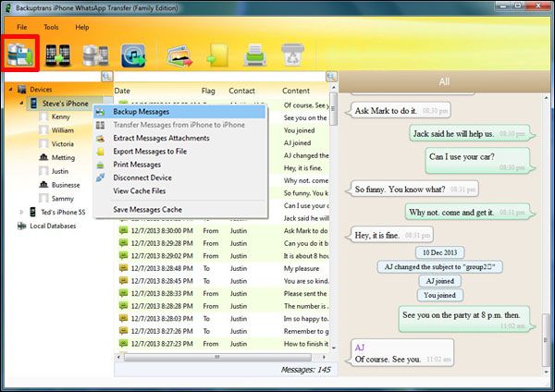This screenshot has height=392, width=555.
Task: Click the iTunes backup import toolbar icon
Action: point(133,55)
